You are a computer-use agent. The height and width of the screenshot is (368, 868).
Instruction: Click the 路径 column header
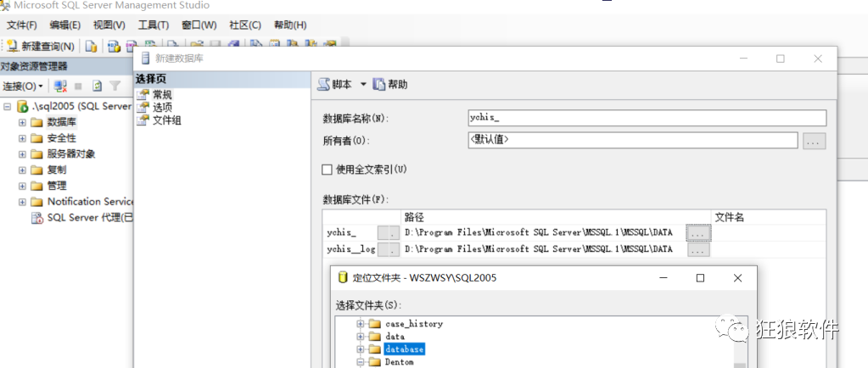[556, 217]
